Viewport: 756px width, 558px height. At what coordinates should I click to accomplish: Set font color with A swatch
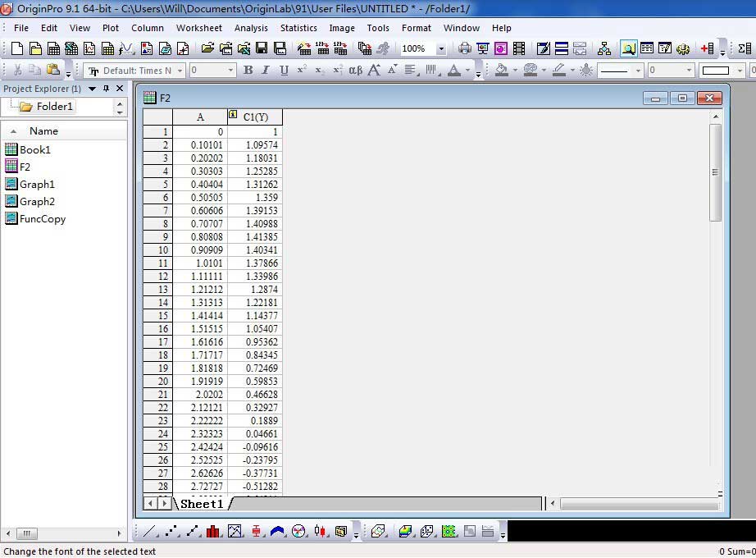[453, 71]
